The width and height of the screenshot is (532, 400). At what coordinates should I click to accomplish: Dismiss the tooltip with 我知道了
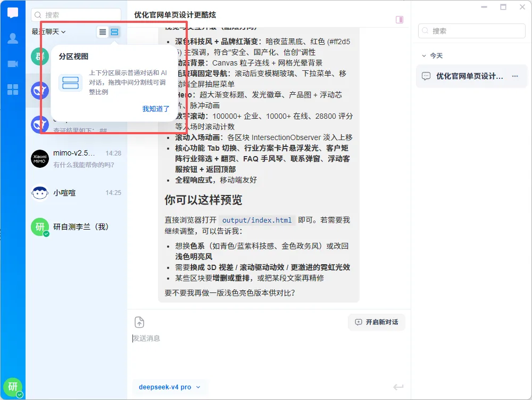[x=156, y=109]
